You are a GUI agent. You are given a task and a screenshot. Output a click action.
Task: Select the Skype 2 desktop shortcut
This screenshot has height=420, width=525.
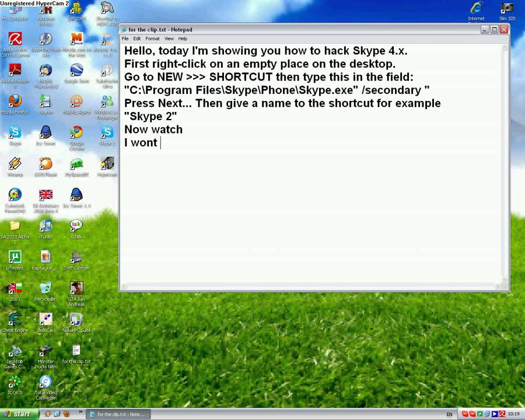107,136
